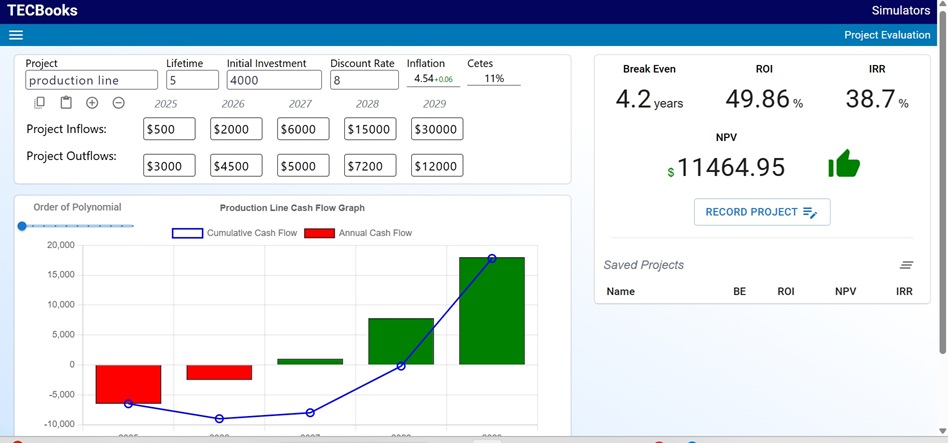Edit the Initial Investment field
Image resolution: width=948 pixels, height=443 pixels.
(273, 81)
